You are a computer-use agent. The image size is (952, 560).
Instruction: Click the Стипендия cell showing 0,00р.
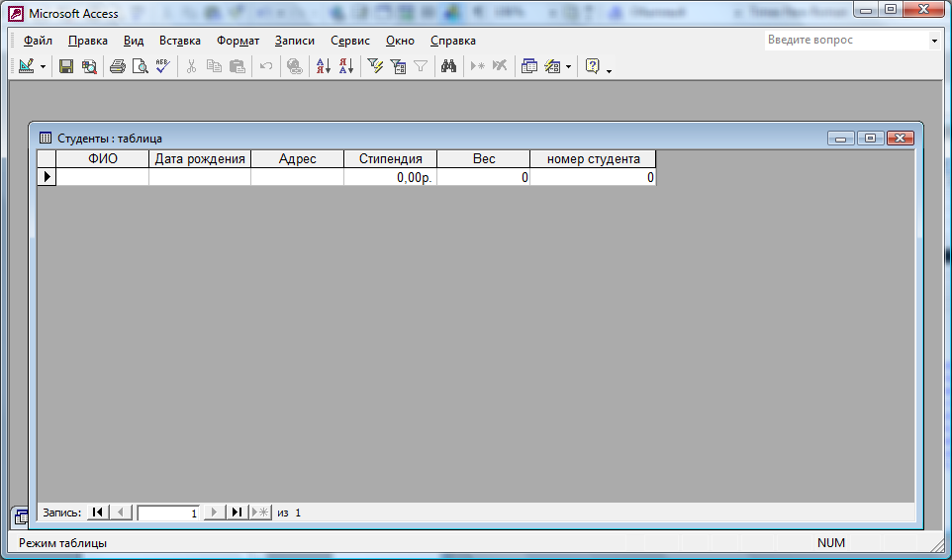[390, 177]
